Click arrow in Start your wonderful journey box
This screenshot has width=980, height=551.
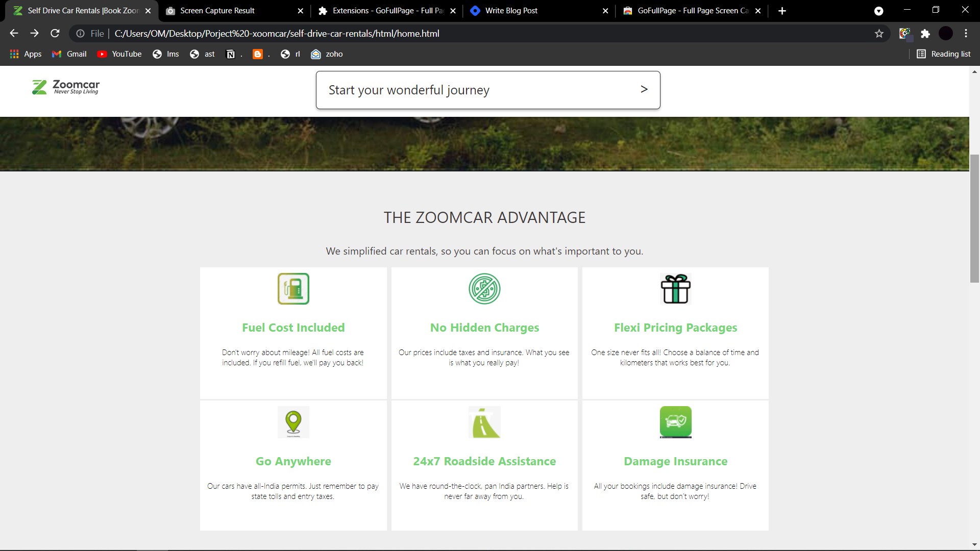click(x=644, y=89)
